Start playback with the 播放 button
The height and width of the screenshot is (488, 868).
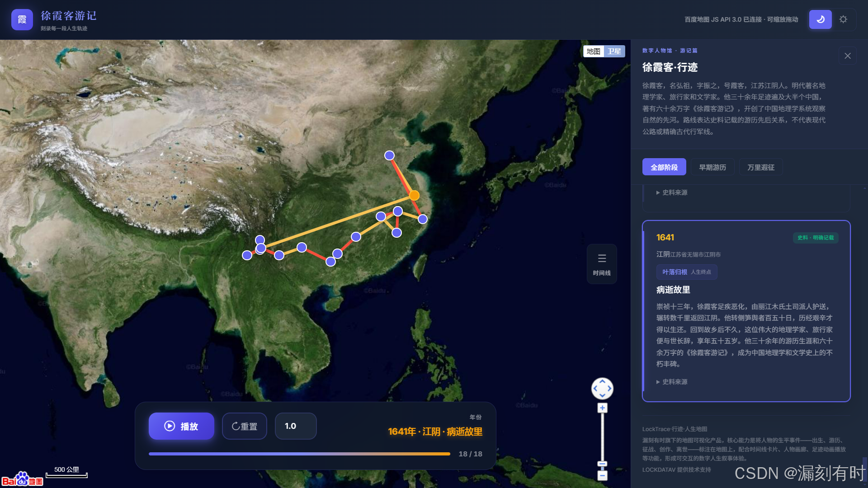(x=181, y=426)
